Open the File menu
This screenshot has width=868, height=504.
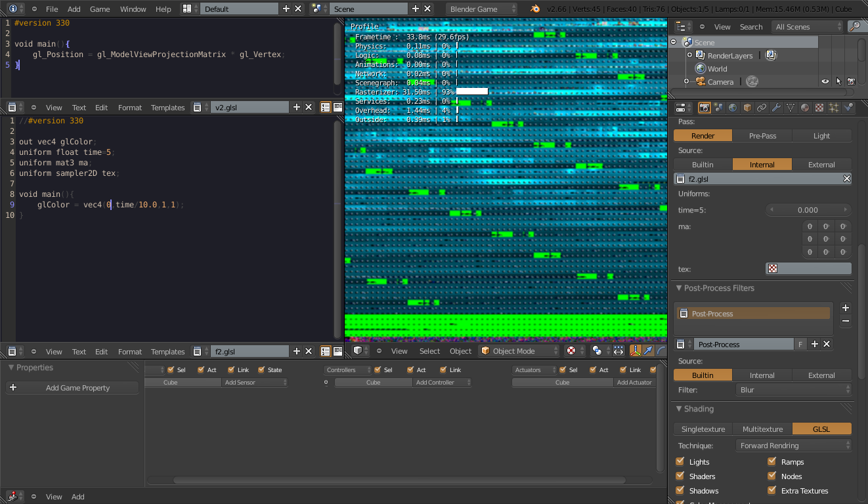(52, 9)
